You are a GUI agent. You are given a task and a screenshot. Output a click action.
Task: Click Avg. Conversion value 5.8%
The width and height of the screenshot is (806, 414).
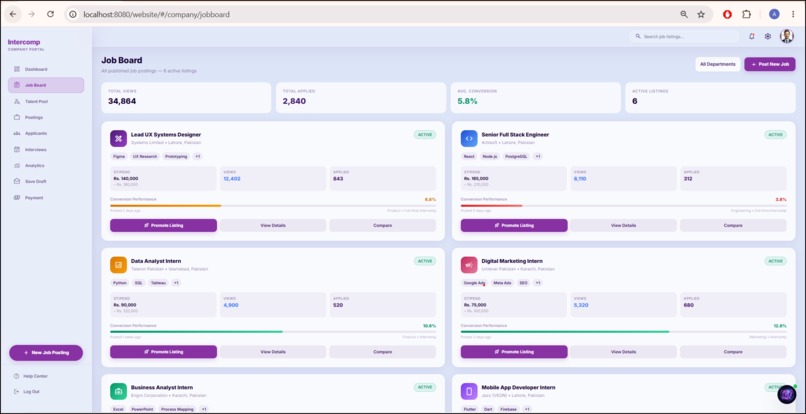pyautogui.click(x=467, y=101)
